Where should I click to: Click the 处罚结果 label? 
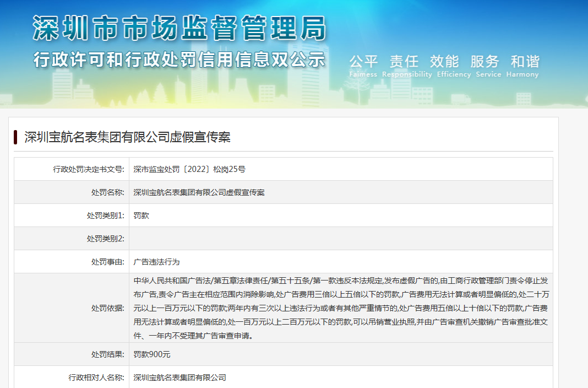click(107, 354)
